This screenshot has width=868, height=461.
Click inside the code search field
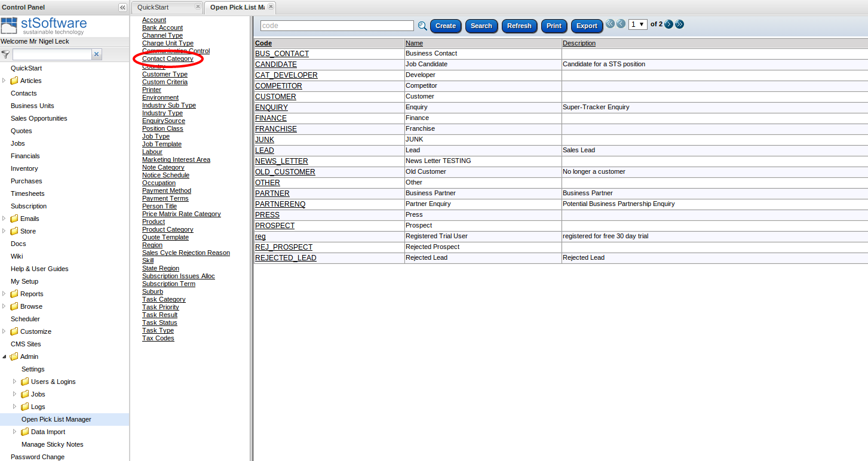336,26
